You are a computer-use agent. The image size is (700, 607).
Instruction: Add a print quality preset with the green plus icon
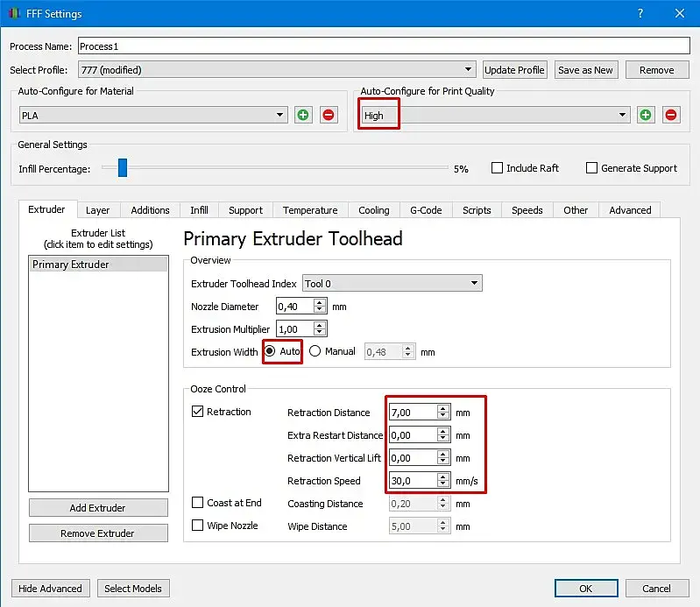tap(646, 115)
